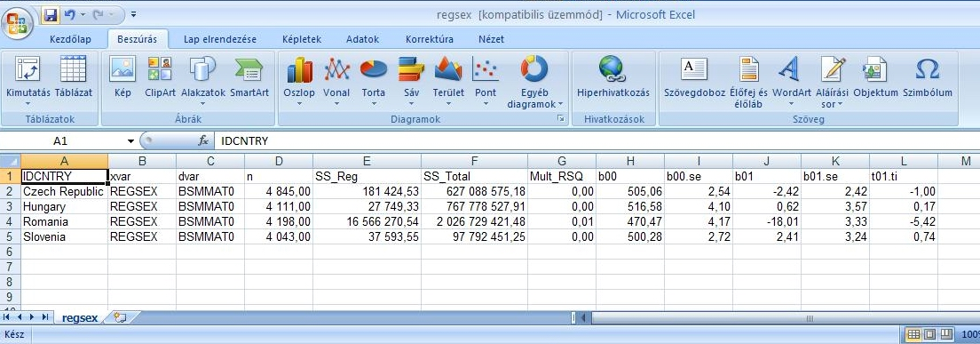Viewport: 980px width, 344px height.
Task: Open Egyéb diagramok chart types
Action: click(534, 82)
